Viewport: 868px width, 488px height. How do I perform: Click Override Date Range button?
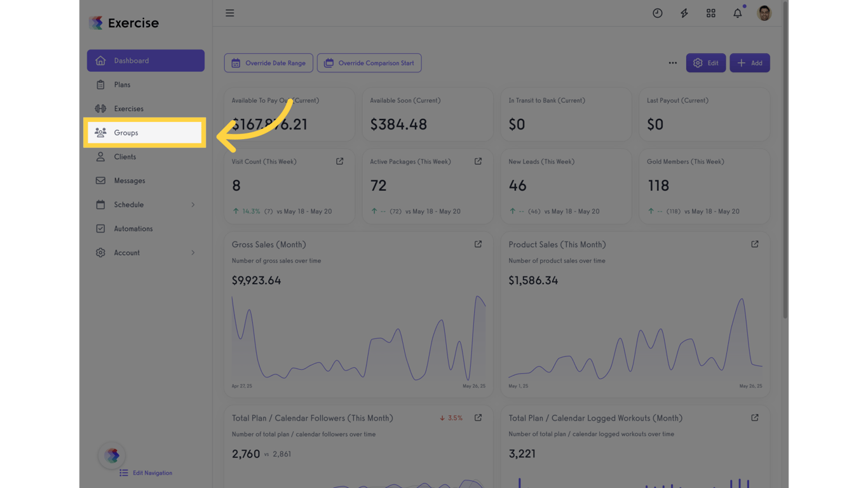(x=269, y=63)
